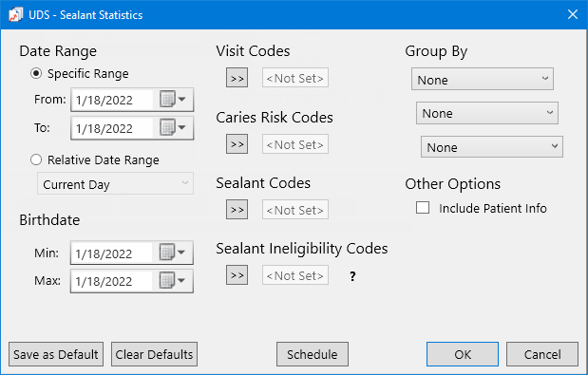
Task: Click the question mark help icon
Action: (x=352, y=276)
